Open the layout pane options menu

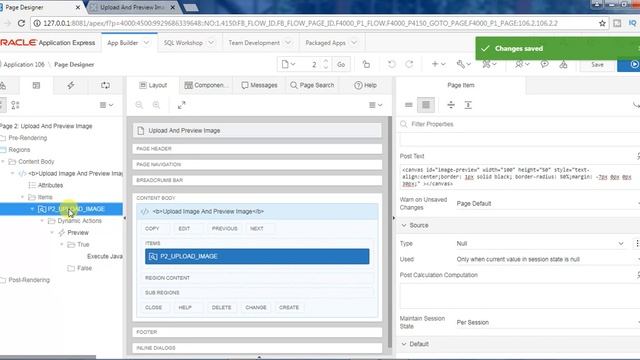(x=376, y=105)
